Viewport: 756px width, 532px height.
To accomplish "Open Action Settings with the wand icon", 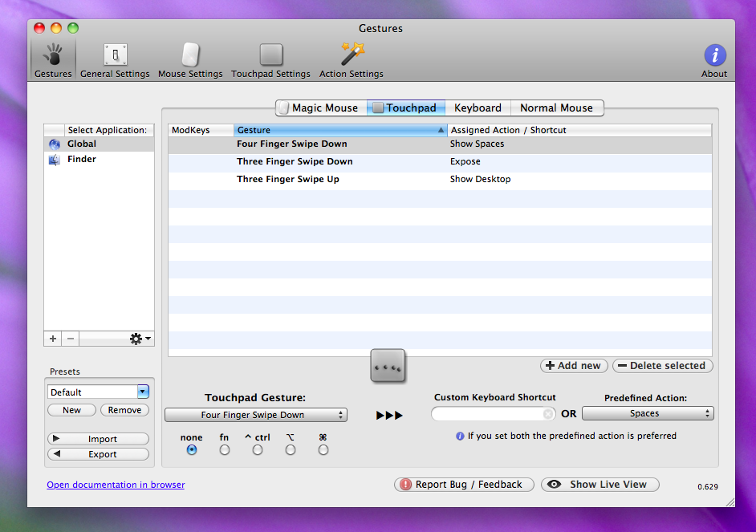I will [351, 59].
